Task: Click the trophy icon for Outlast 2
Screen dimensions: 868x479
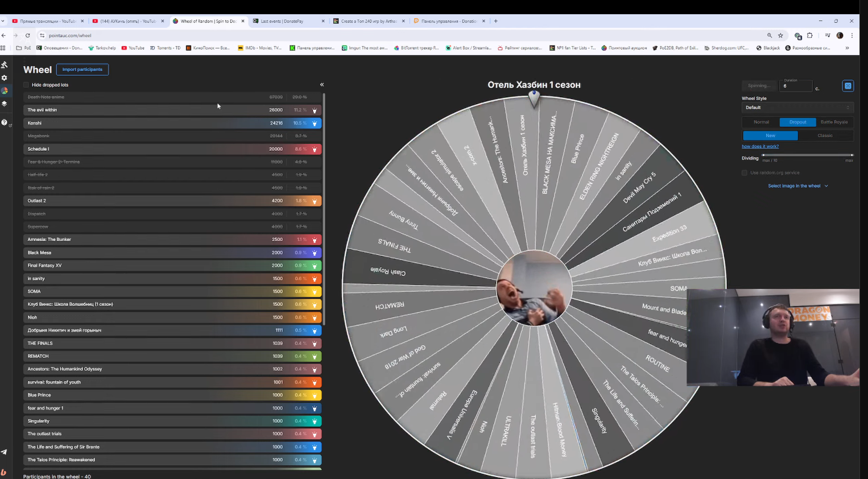Action: coord(315,201)
